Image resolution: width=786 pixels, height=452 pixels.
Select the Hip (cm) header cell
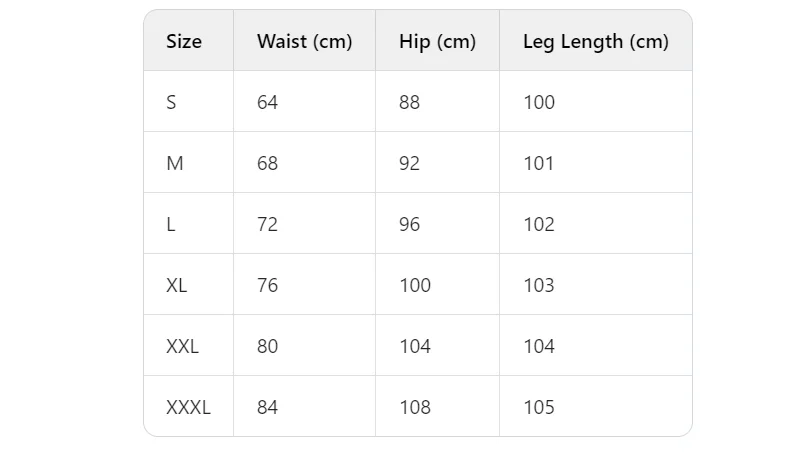pyautogui.click(x=437, y=42)
